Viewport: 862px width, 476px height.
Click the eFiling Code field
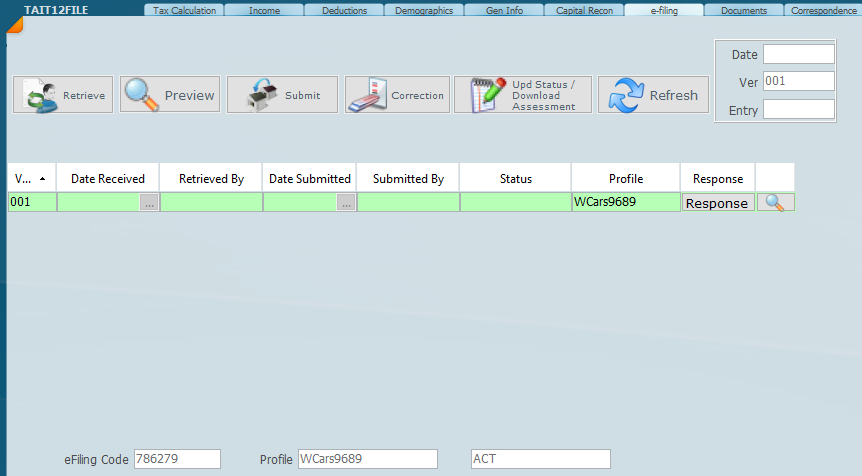tap(177, 459)
